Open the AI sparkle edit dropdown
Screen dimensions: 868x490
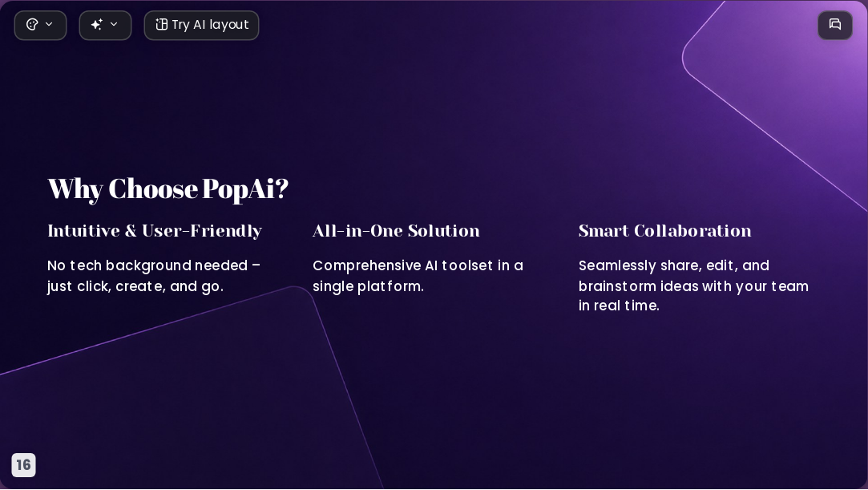click(x=105, y=26)
